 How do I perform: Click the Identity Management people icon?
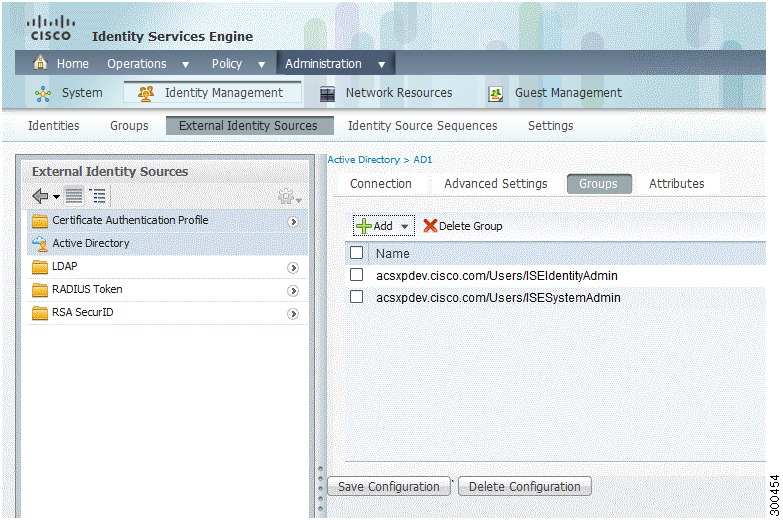[146, 93]
